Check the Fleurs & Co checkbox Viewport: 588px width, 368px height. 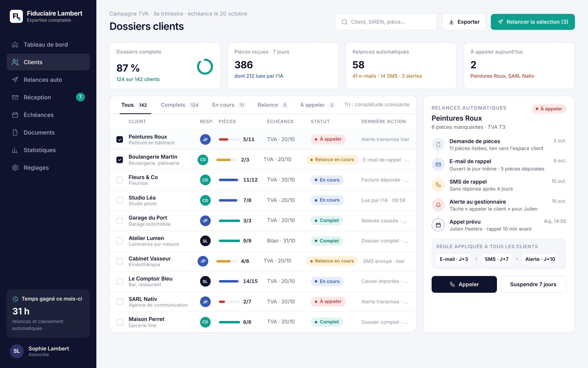[120, 180]
